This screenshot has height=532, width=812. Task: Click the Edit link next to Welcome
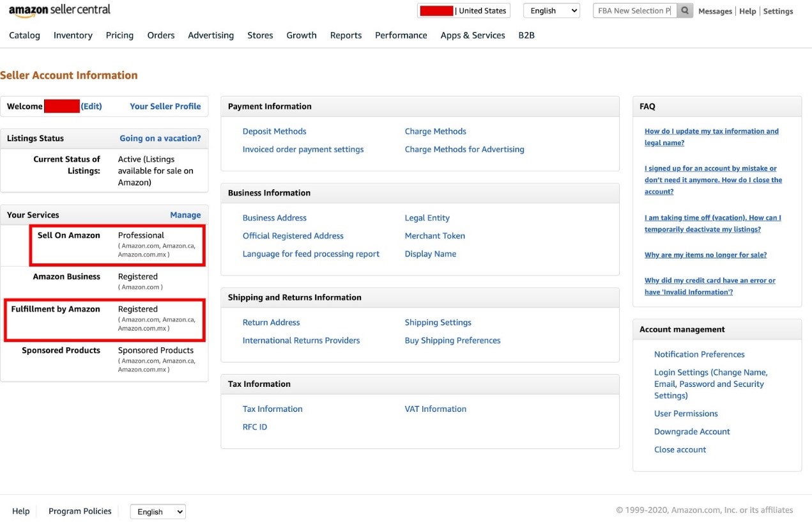click(x=91, y=106)
